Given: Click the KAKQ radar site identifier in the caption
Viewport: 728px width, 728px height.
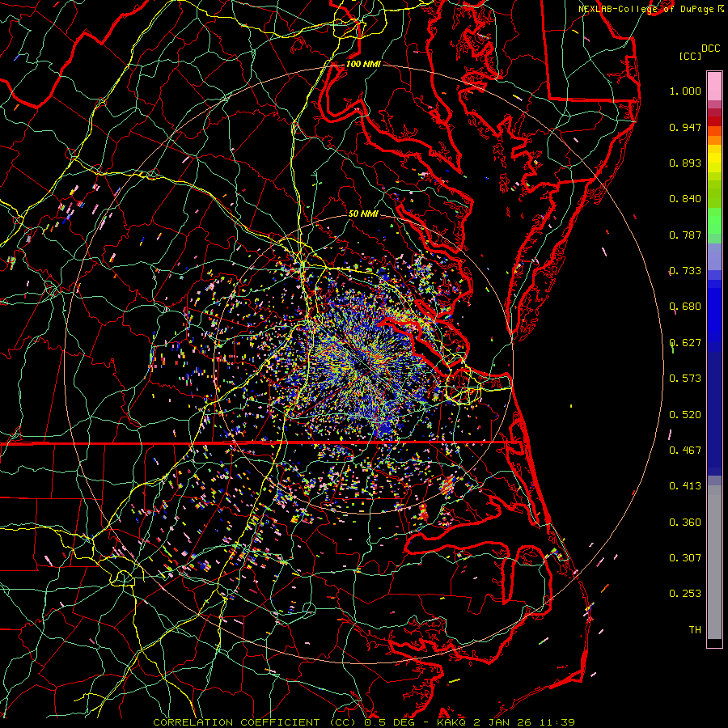Looking at the screenshot, I should click(452, 722).
